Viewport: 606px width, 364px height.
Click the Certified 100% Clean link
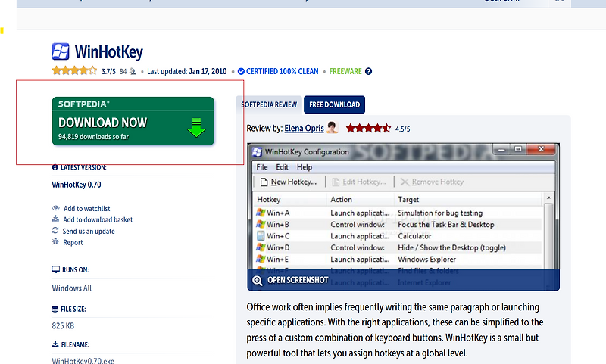[282, 71]
